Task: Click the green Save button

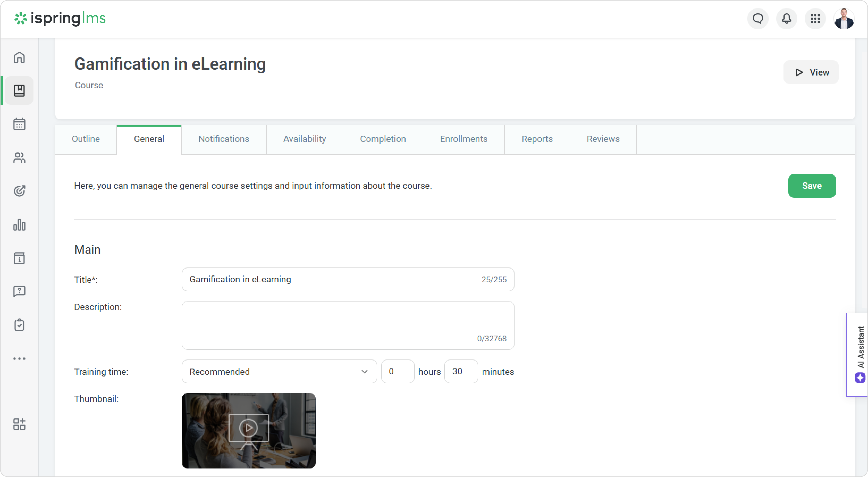Action: coord(812,186)
